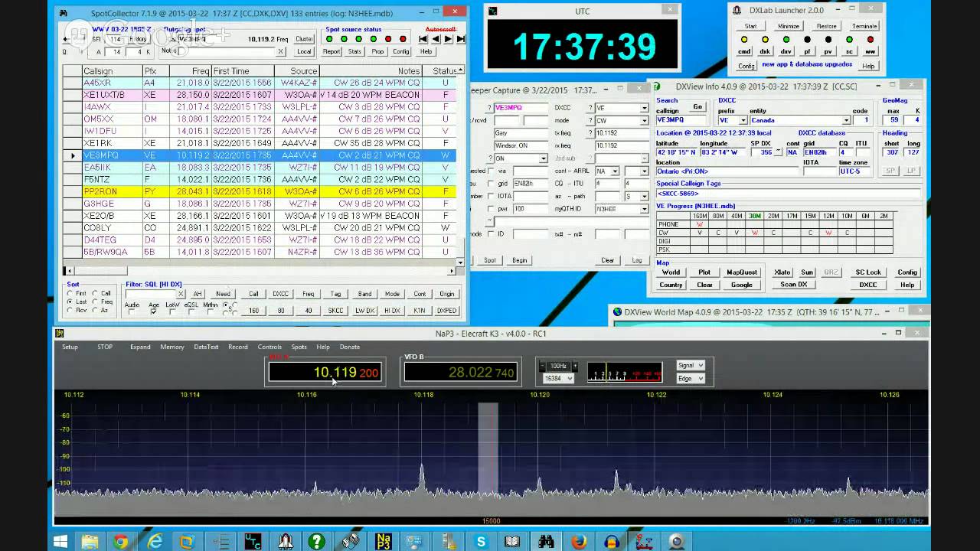Open the NaP3 Setup menu

point(70,347)
